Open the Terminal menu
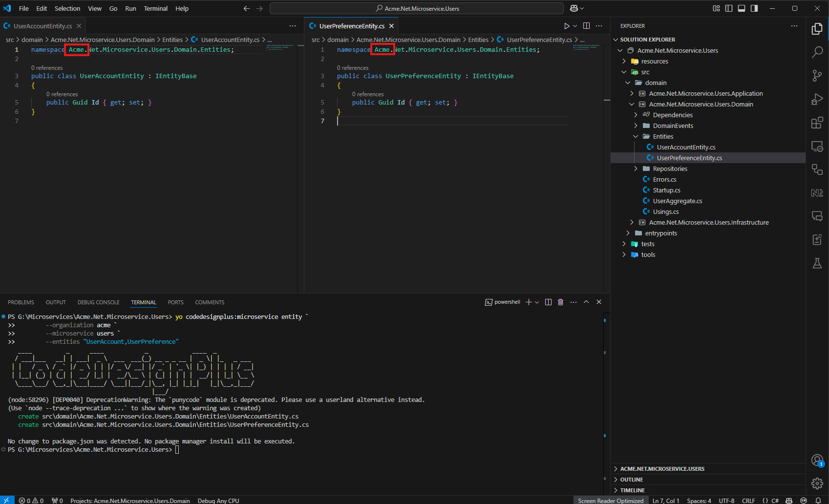The height and width of the screenshot is (504, 829). (156, 8)
